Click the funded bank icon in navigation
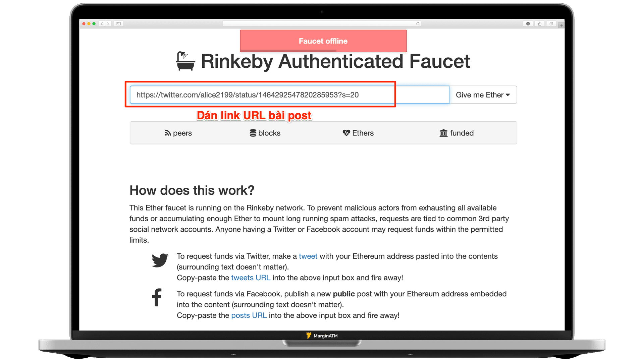This screenshot has width=644, height=362. [x=442, y=133]
